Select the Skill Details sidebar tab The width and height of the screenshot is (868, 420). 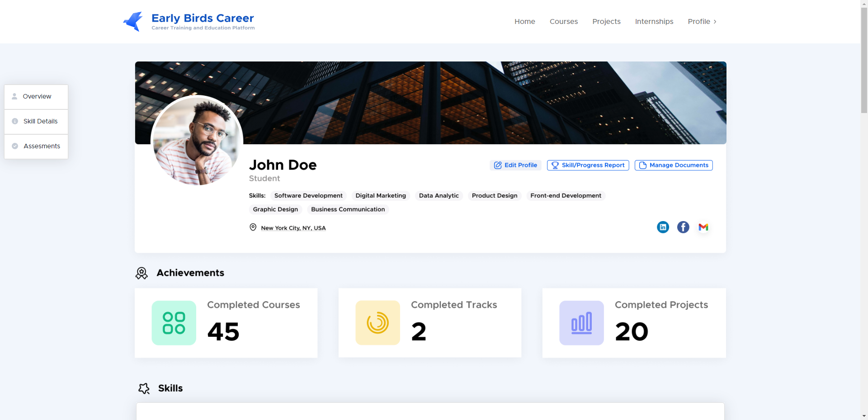(x=36, y=122)
